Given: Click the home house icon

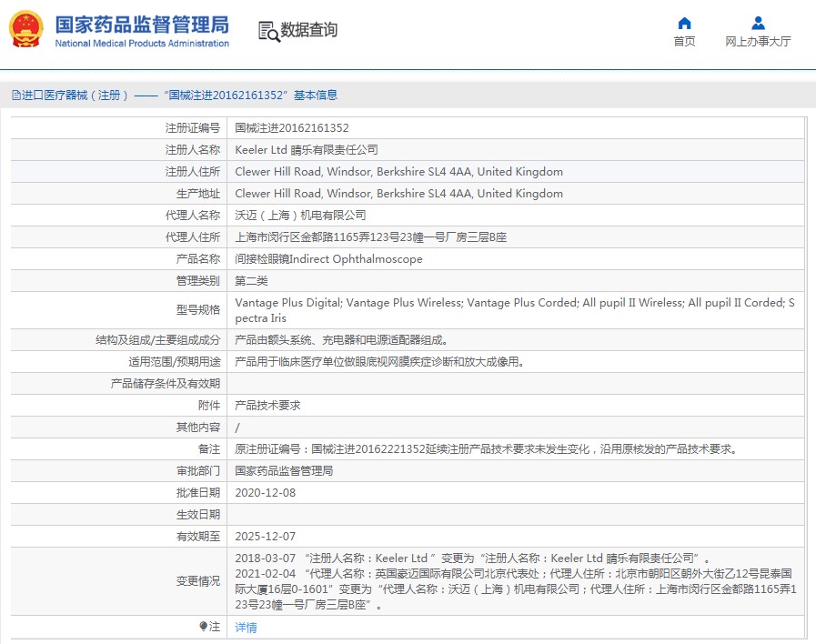Looking at the screenshot, I should tap(684, 23).
